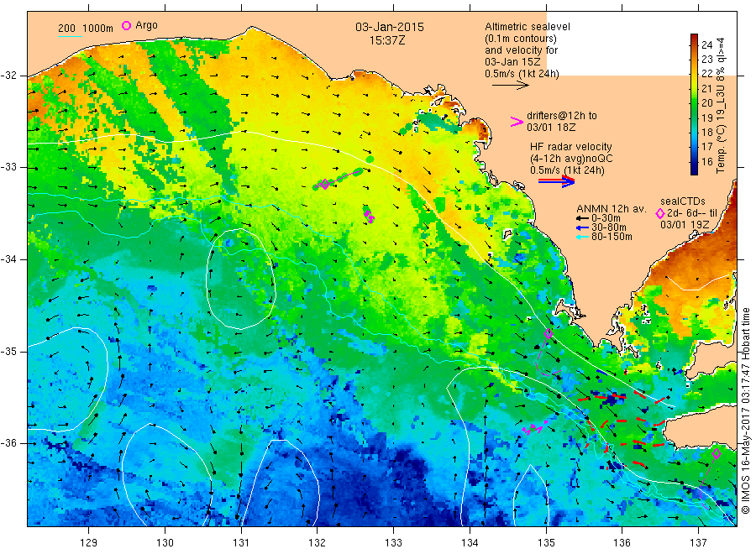Click longitude axis label 133
This screenshot has height=554, width=756.
393,543
